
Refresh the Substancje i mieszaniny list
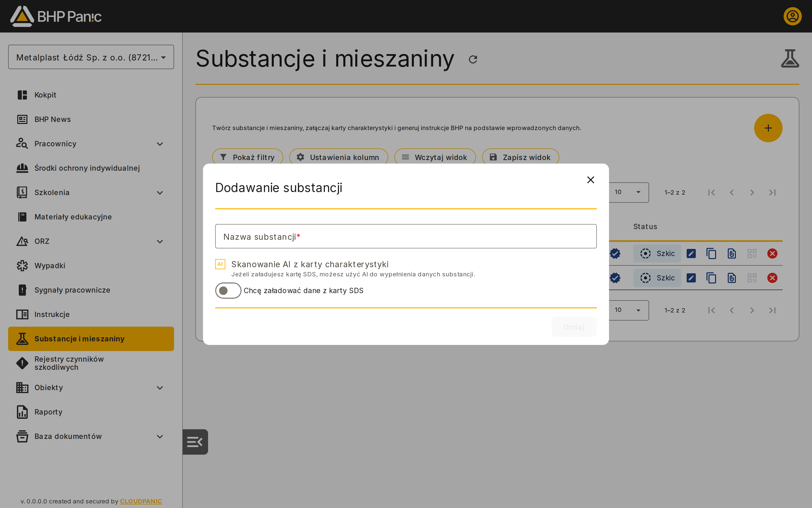point(473,59)
